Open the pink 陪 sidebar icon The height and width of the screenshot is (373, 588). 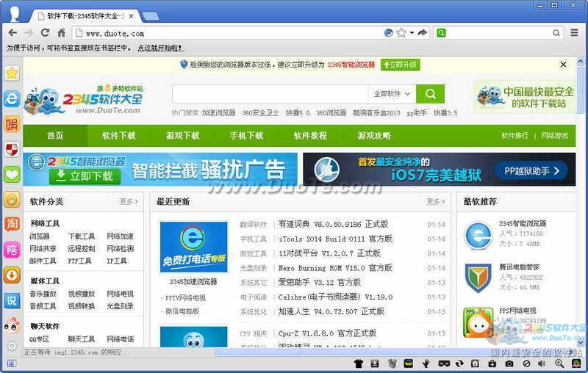tap(12, 250)
